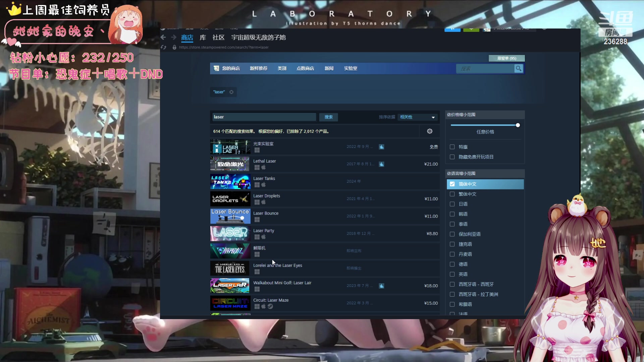Check the 英语 language filter

452,274
